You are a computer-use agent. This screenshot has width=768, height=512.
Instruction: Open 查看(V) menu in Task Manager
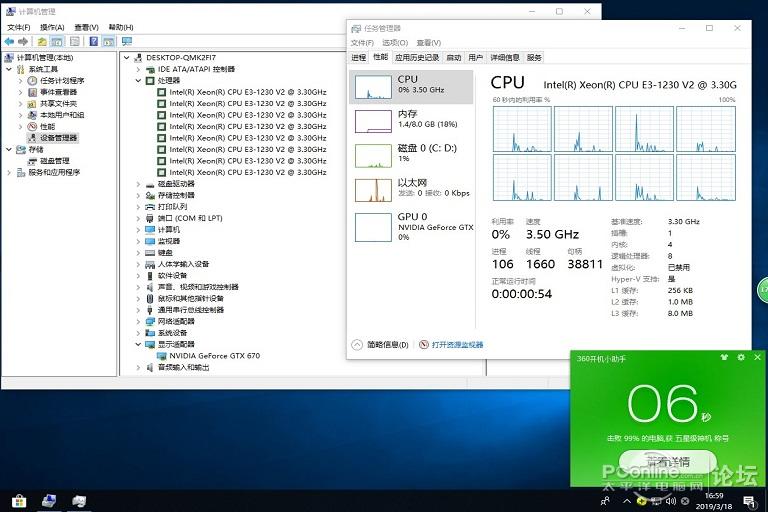point(429,43)
